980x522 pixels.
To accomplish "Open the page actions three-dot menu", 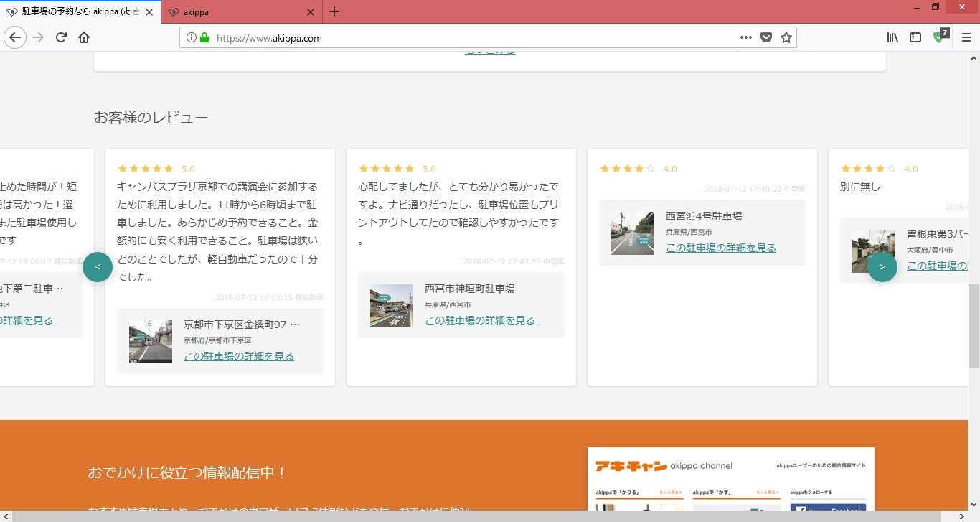I will coord(746,37).
